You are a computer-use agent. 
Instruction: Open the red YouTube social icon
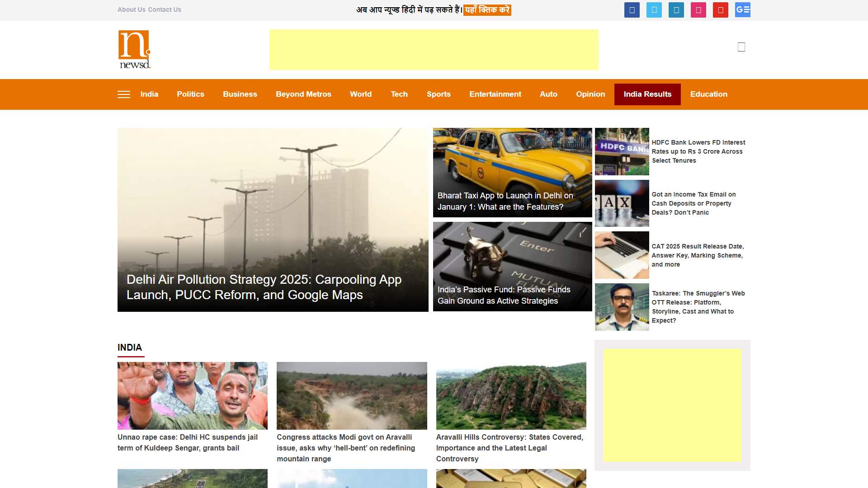click(720, 10)
